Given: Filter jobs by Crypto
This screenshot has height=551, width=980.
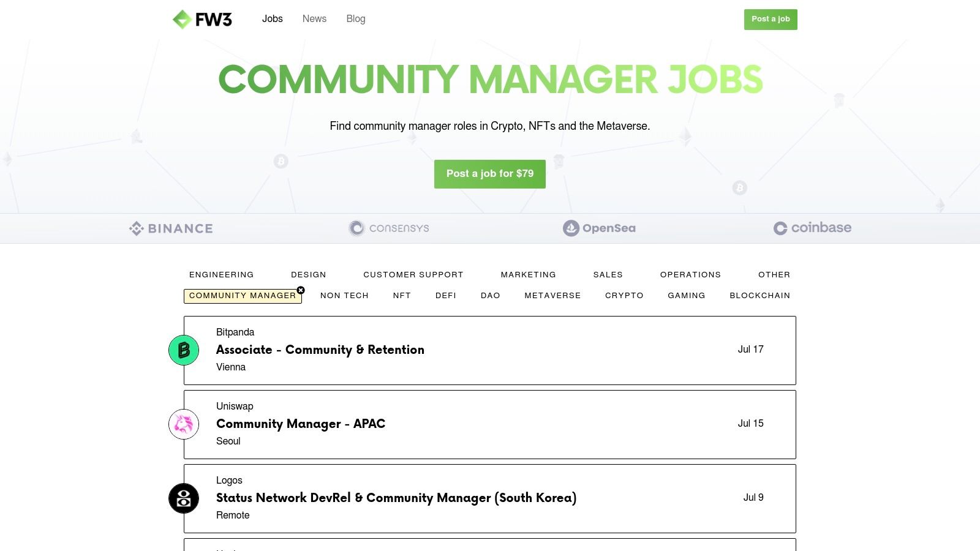Looking at the screenshot, I should (624, 296).
